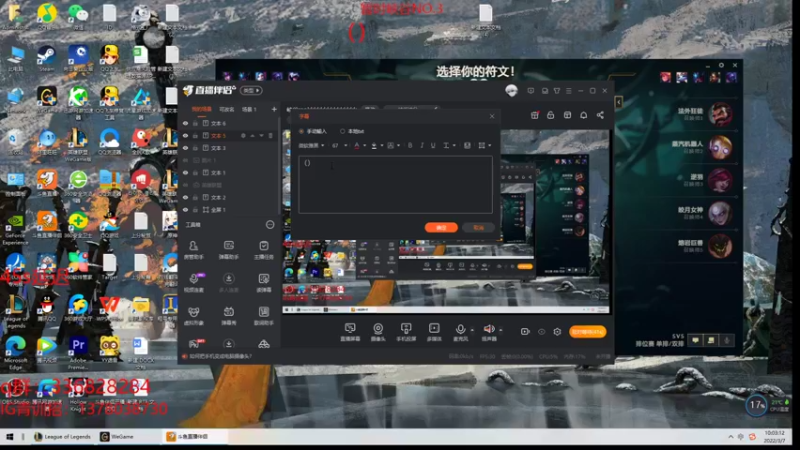Viewport: 800px width, 450px height.
Task: Move 文本 5 layer up
Action: pyautogui.click(x=253, y=136)
